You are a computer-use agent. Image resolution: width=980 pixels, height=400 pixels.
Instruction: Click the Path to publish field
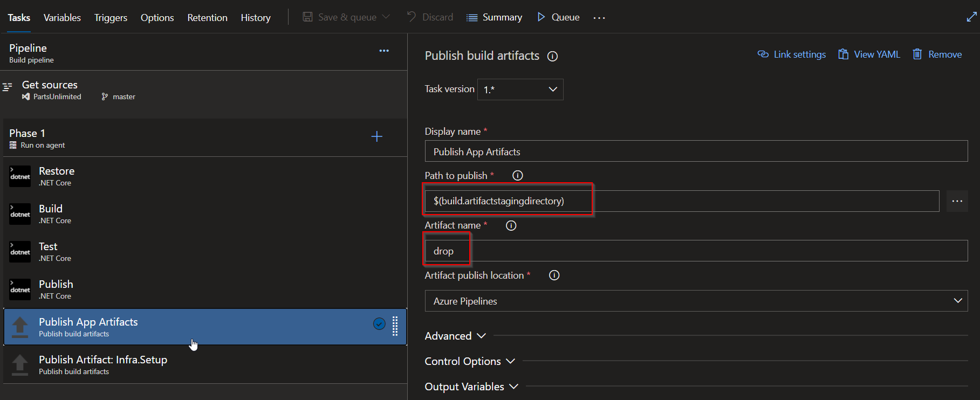682,201
